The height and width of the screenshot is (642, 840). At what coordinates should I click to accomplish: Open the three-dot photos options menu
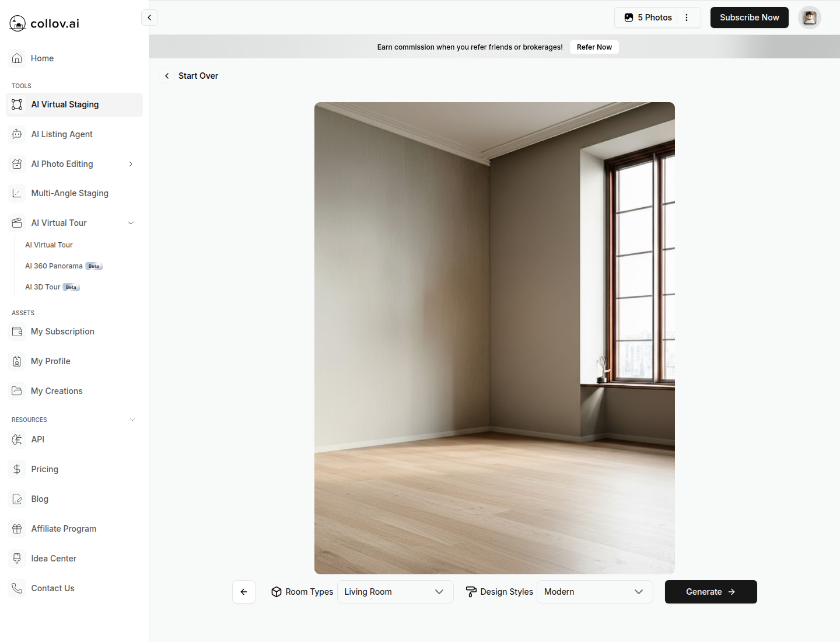pyautogui.click(x=687, y=18)
